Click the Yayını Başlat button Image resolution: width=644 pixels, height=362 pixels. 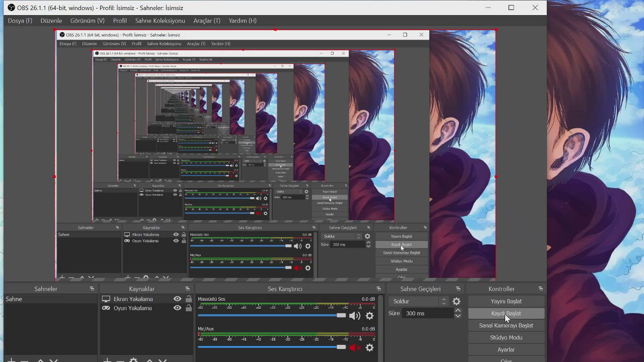pos(506,301)
